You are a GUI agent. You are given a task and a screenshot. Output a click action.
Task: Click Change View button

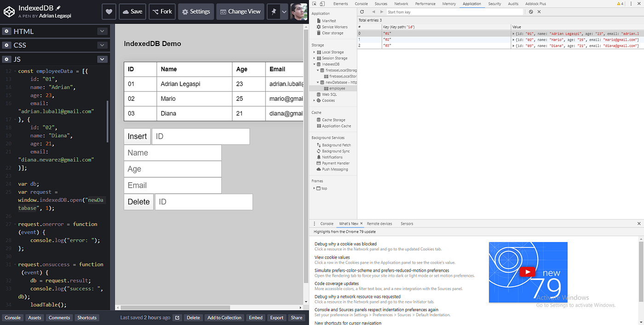tap(240, 12)
